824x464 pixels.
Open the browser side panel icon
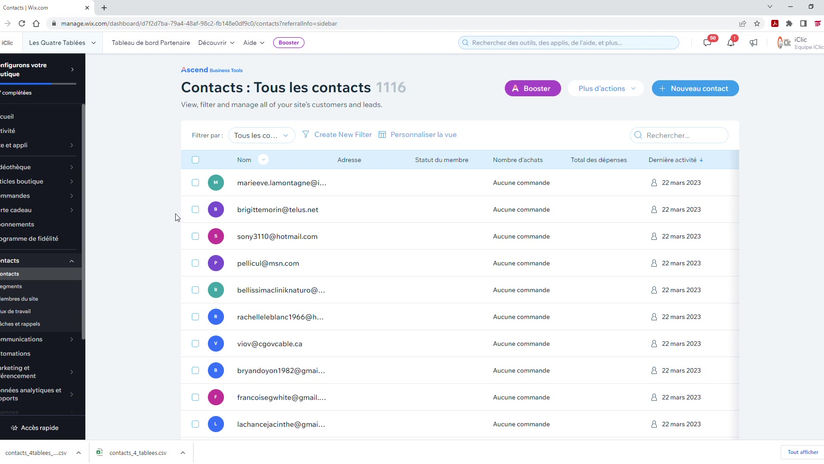pyautogui.click(x=803, y=23)
